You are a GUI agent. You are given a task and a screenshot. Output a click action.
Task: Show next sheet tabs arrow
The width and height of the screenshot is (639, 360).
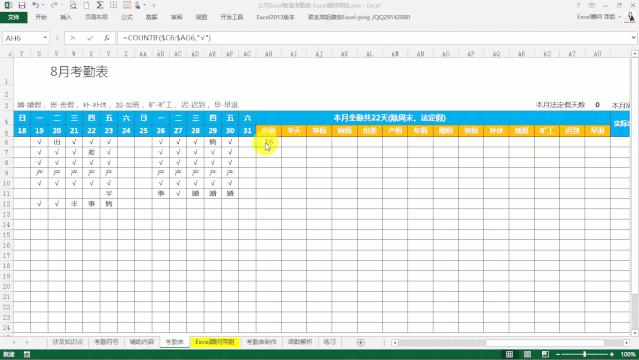pos(27,342)
